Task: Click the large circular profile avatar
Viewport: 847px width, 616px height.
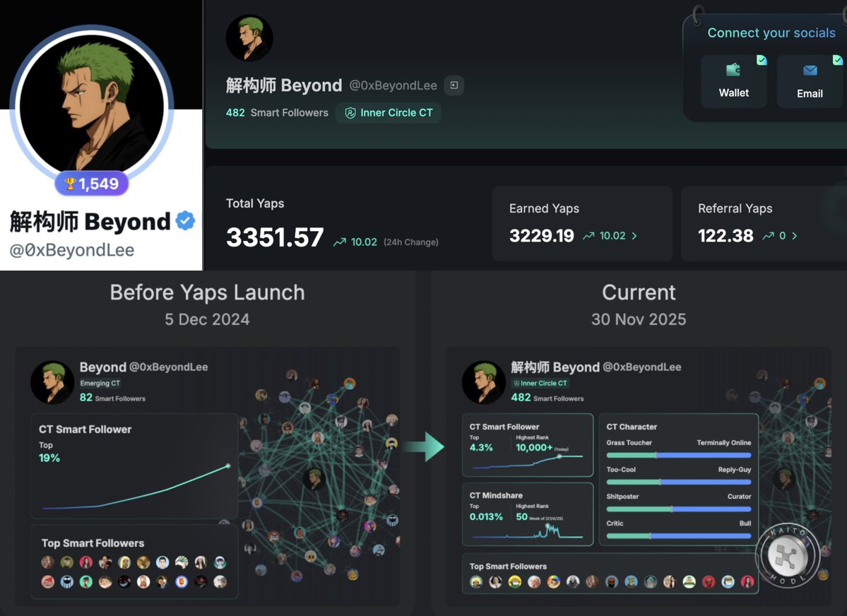Action: click(x=92, y=105)
